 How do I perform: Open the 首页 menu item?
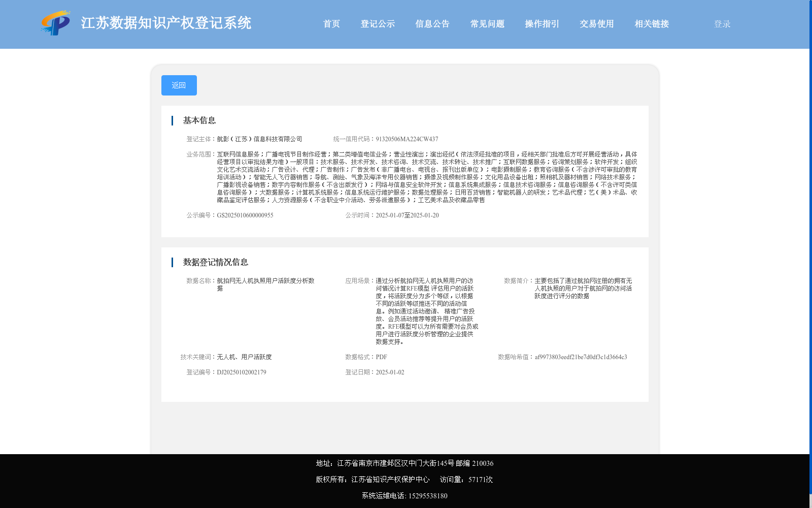[x=331, y=24]
